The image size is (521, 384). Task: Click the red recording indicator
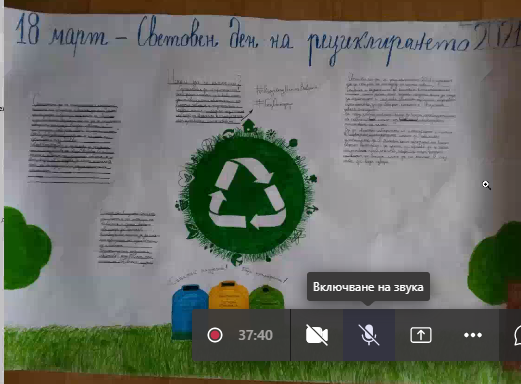(x=215, y=335)
